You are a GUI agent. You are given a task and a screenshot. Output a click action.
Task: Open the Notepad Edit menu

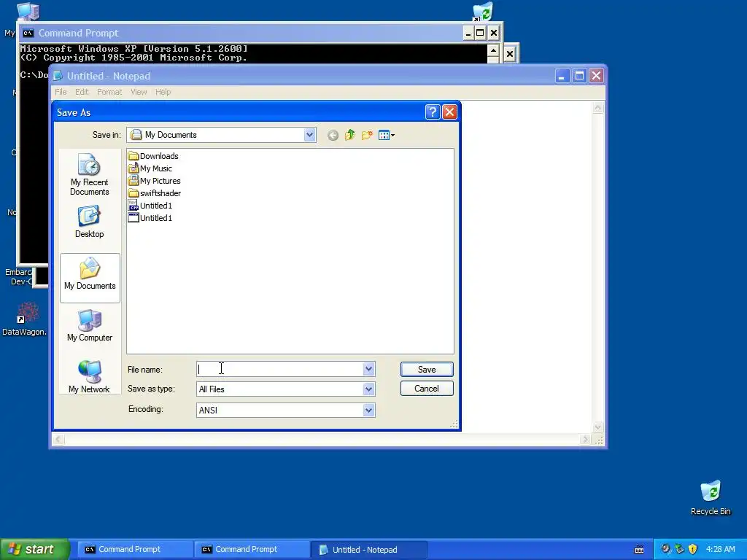(82, 92)
